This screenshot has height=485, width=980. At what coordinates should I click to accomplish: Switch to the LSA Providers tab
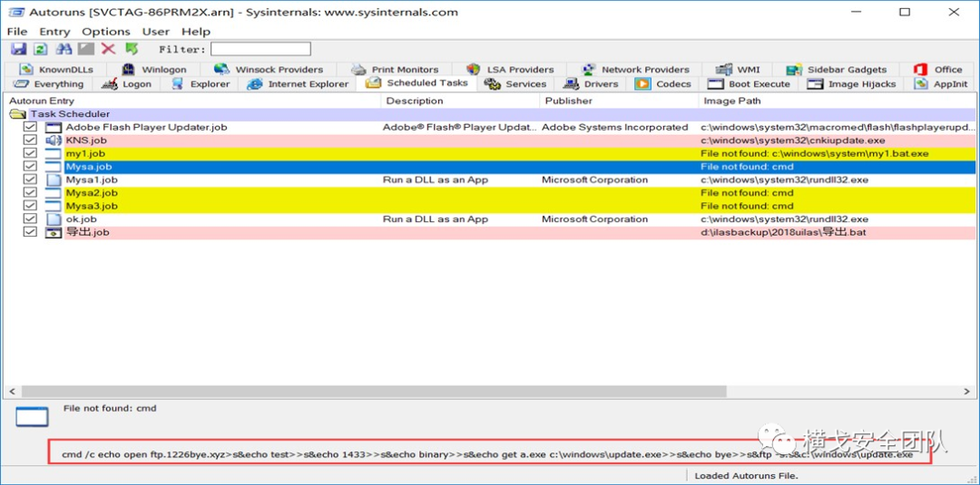tap(510, 69)
